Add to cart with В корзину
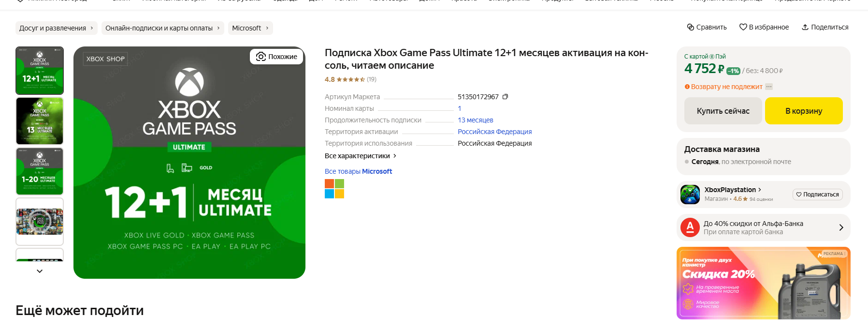 (x=804, y=111)
